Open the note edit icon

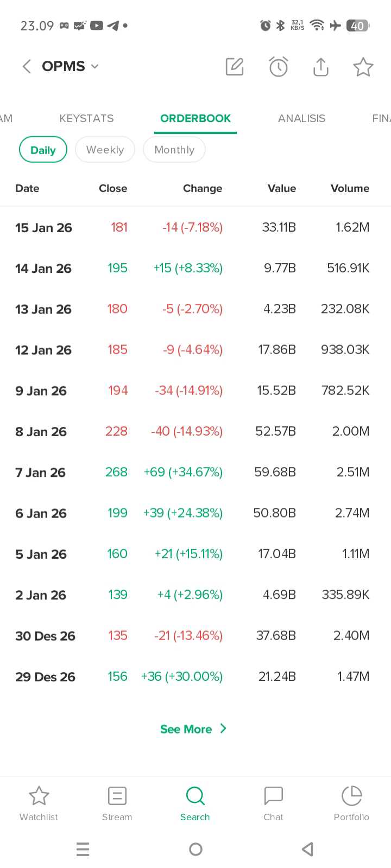tap(235, 67)
